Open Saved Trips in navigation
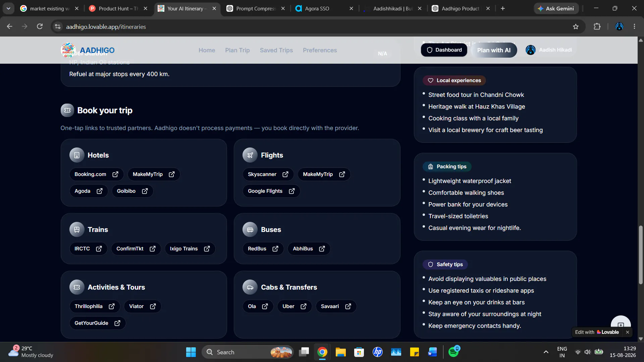644x362 pixels. 276,50
